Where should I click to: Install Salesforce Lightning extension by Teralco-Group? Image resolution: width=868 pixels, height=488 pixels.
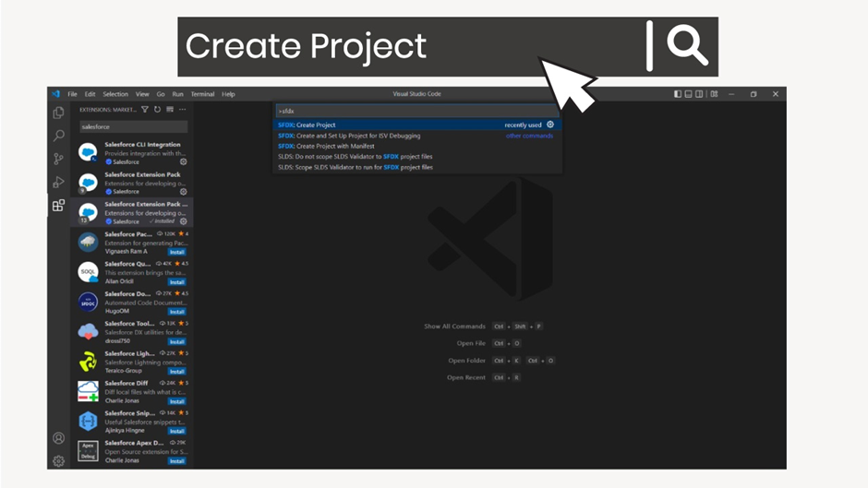(177, 371)
